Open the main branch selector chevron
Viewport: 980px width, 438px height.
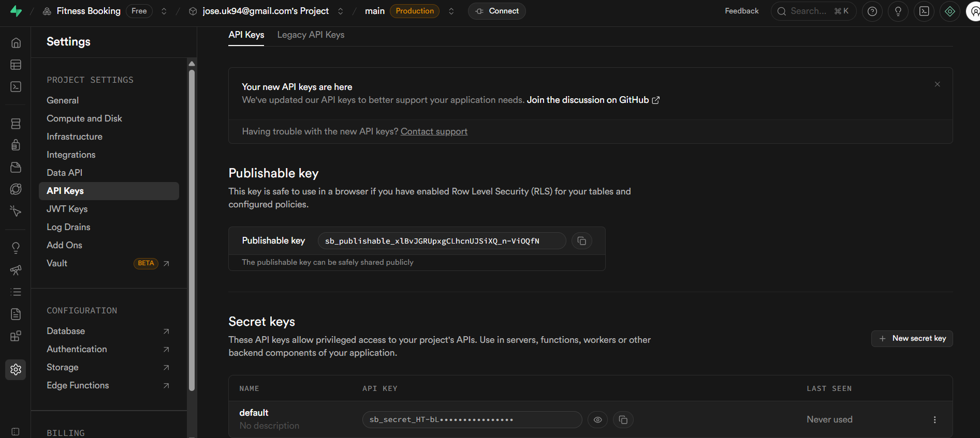[451, 11]
